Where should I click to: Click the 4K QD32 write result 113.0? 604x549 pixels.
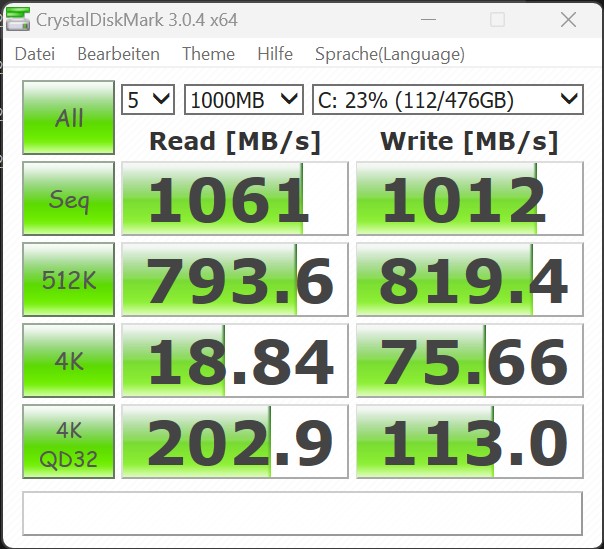coord(470,442)
